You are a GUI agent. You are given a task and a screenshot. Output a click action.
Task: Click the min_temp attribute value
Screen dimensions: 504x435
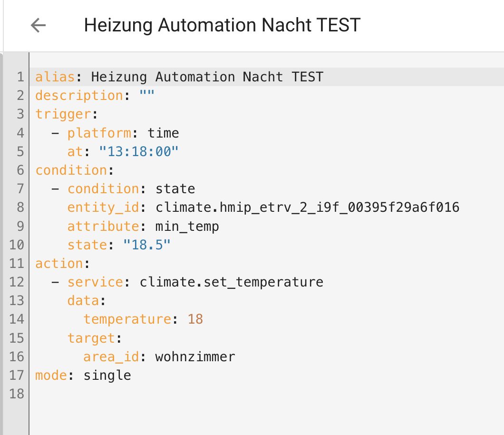(x=187, y=226)
